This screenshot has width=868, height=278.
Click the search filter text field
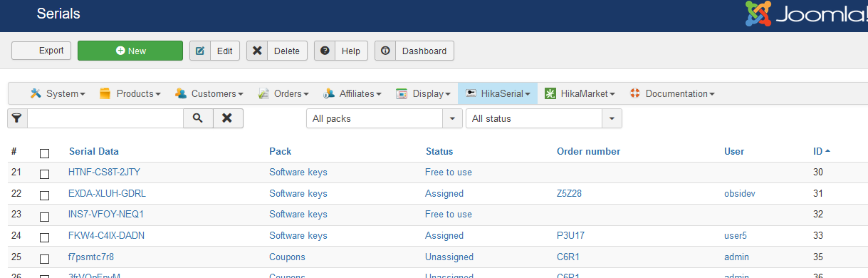pos(105,118)
